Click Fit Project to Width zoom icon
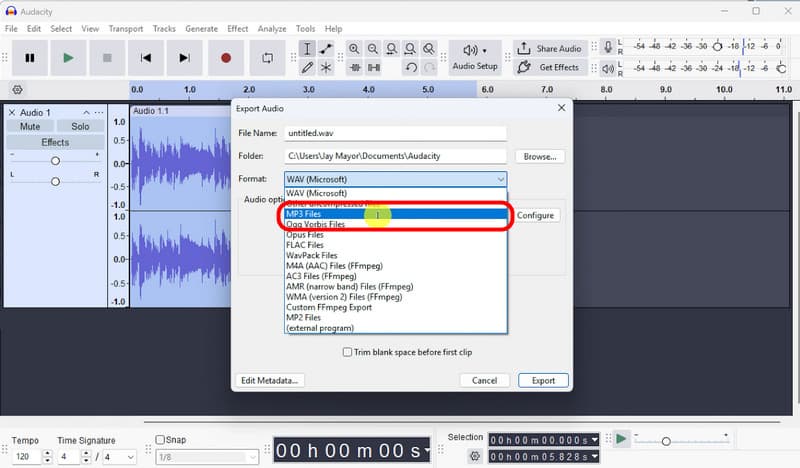 (410, 49)
